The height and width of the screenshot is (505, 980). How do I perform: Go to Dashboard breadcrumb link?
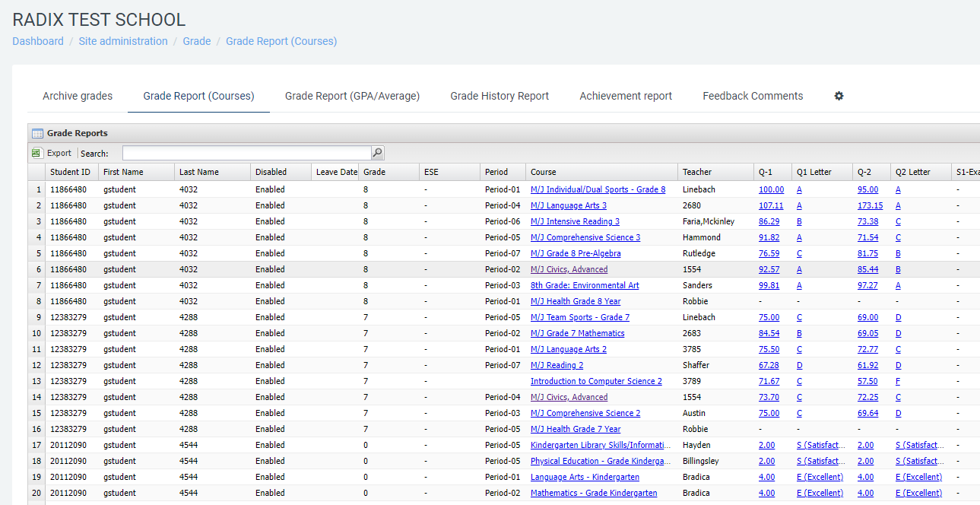(38, 41)
